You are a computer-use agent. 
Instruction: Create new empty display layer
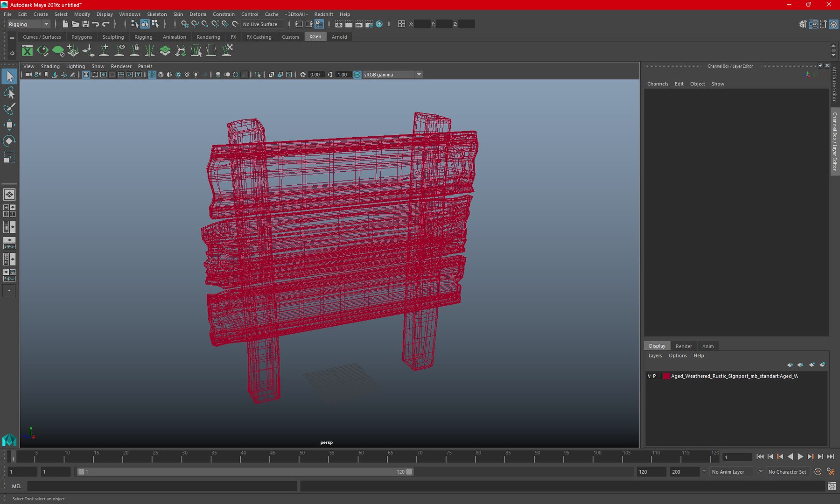coord(812,365)
